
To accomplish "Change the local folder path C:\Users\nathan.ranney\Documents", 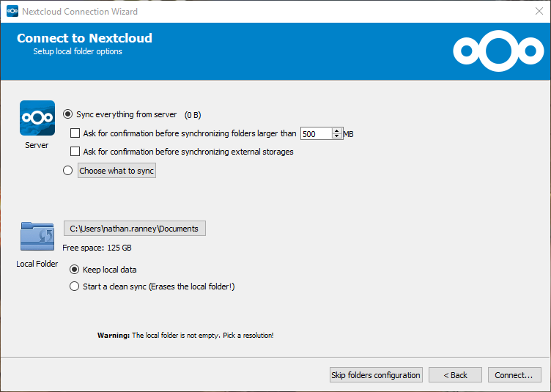I will click(135, 229).
